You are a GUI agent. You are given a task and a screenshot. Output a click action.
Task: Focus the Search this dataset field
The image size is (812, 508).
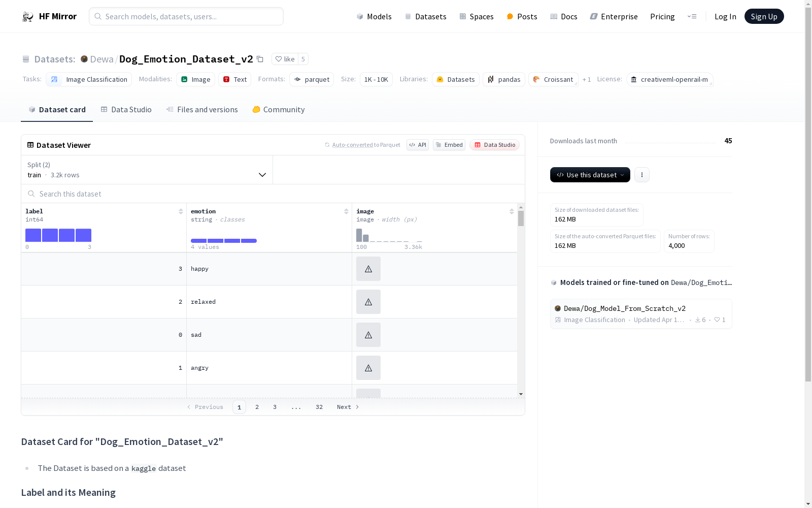(273, 194)
